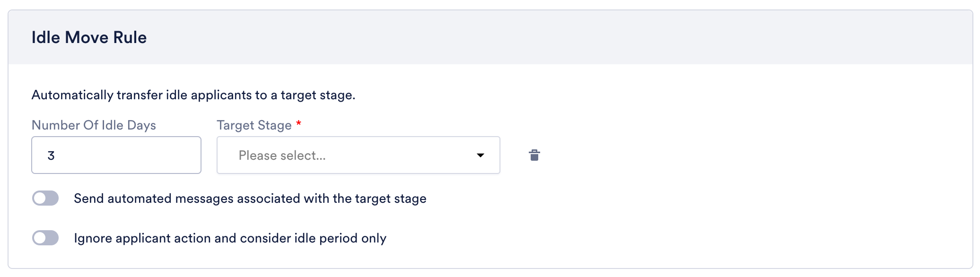Click the white knob of the automated messages switch
Screen dimensions: 980x277
40,198
